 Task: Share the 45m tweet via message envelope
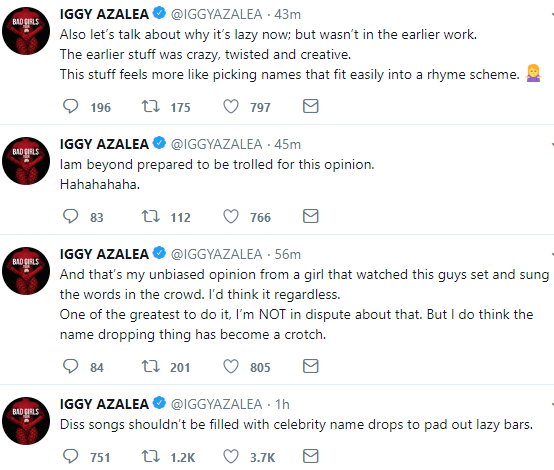[311, 216]
